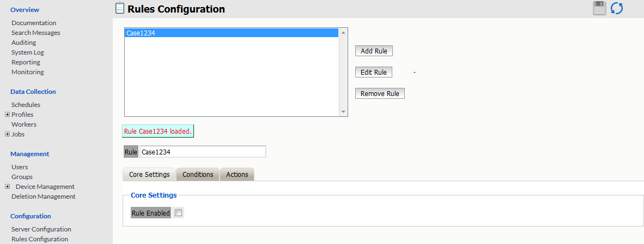Expand the Device Management node

click(7, 187)
